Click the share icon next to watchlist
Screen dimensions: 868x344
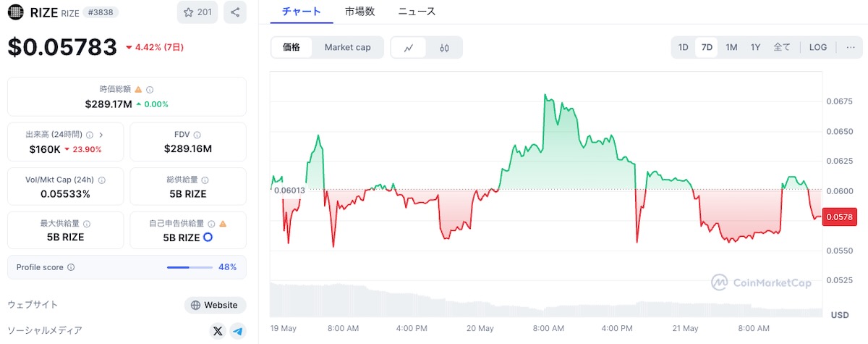pos(235,12)
